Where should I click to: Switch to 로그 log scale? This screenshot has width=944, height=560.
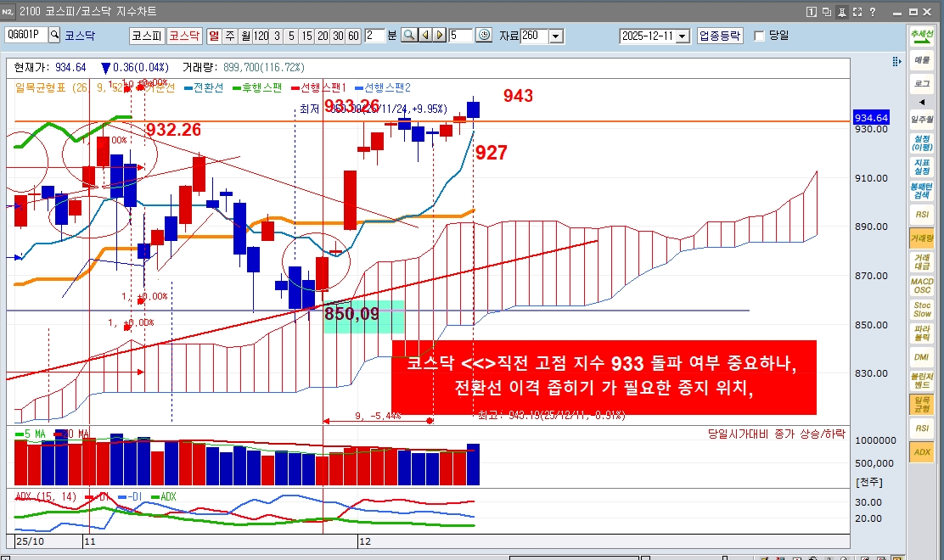tap(922, 84)
